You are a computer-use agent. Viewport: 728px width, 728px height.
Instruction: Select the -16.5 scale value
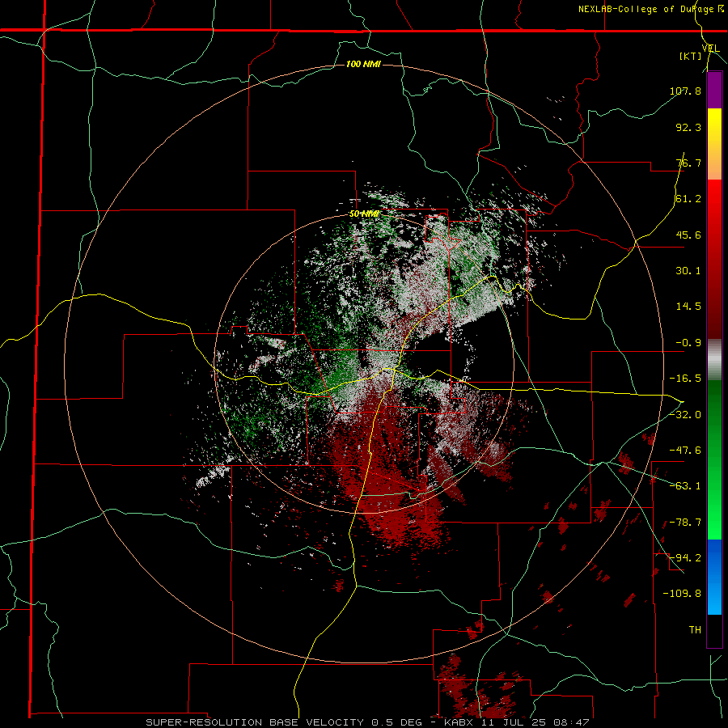(685, 379)
